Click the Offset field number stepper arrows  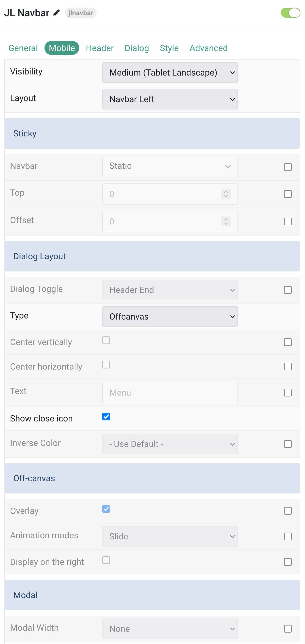[226, 221]
